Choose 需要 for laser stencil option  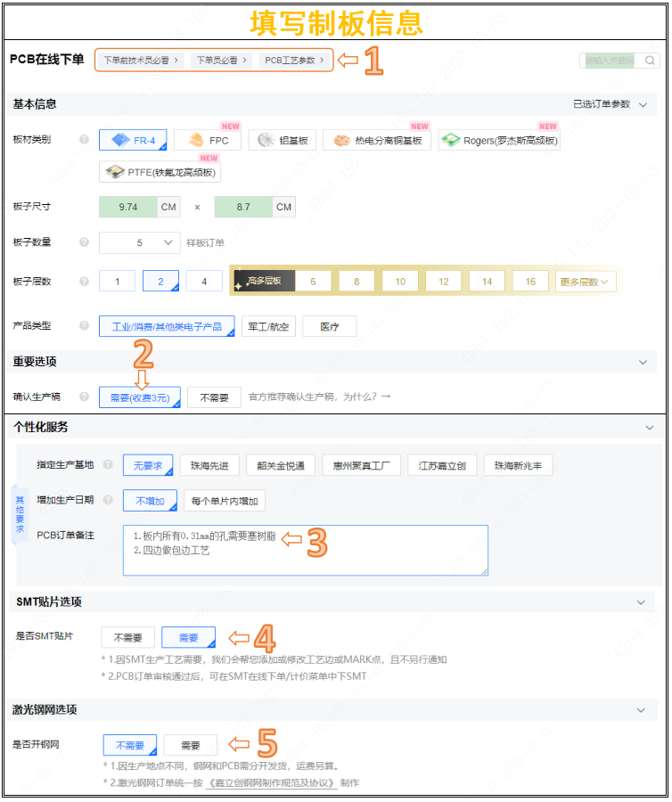[x=190, y=746]
